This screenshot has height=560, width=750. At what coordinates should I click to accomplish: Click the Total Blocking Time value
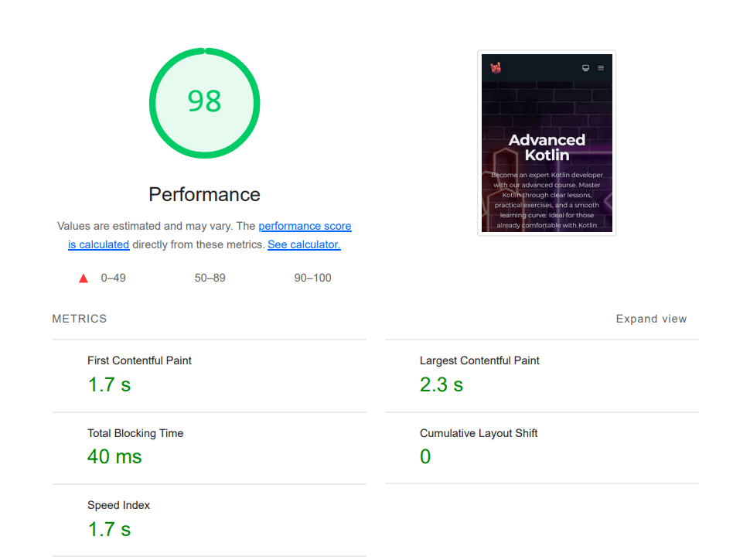point(114,456)
